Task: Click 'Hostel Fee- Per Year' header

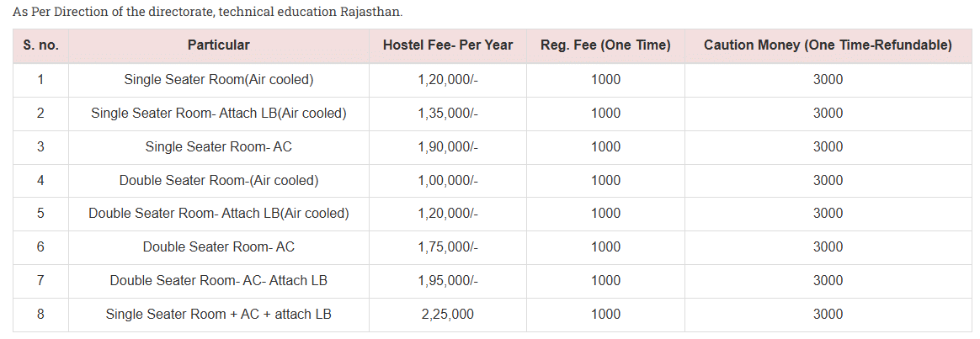Action: (x=447, y=45)
